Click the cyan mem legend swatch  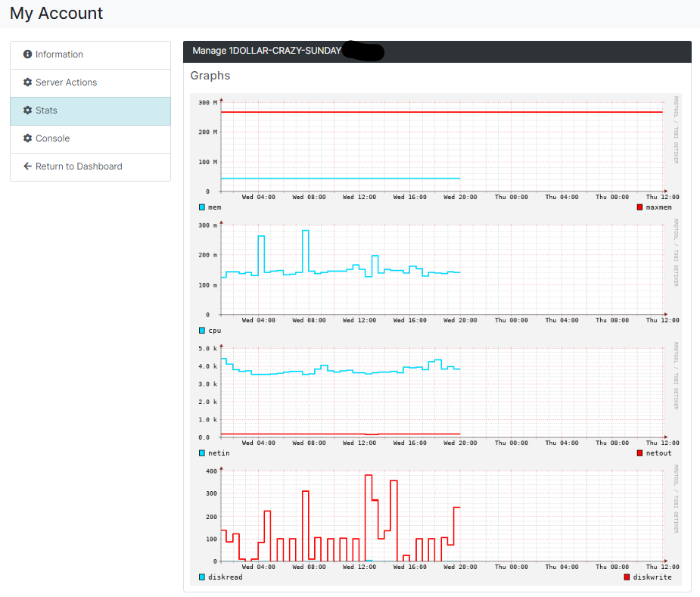(x=202, y=207)
